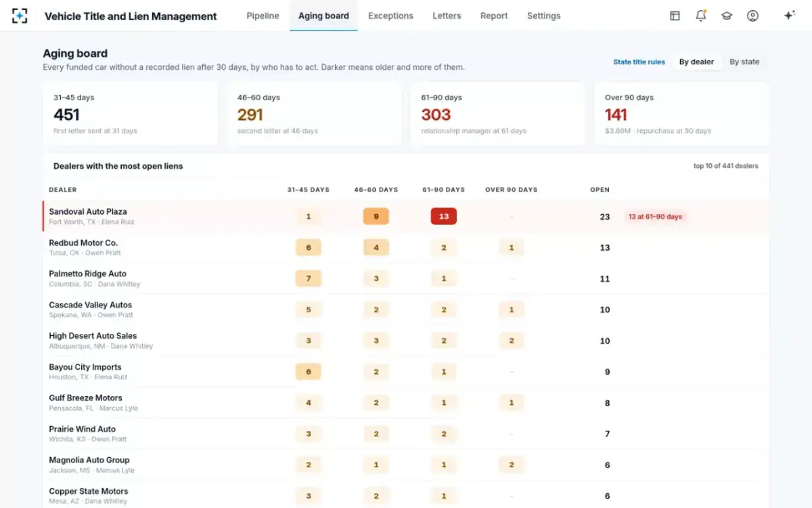Launch the sparkle AI assistant
This screenshot has width=812, height=508.
pos(789,16)
